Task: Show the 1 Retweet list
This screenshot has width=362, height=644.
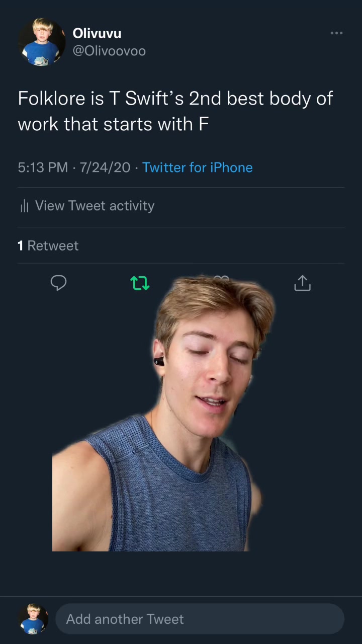Action: [48, 246]
